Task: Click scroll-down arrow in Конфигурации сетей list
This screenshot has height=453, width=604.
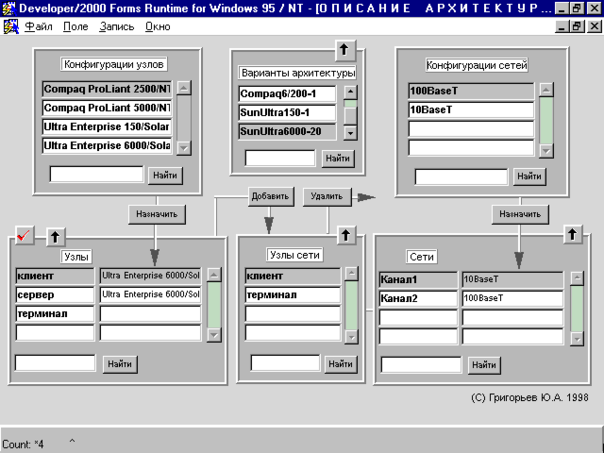Action: click(x=546, y=151)
